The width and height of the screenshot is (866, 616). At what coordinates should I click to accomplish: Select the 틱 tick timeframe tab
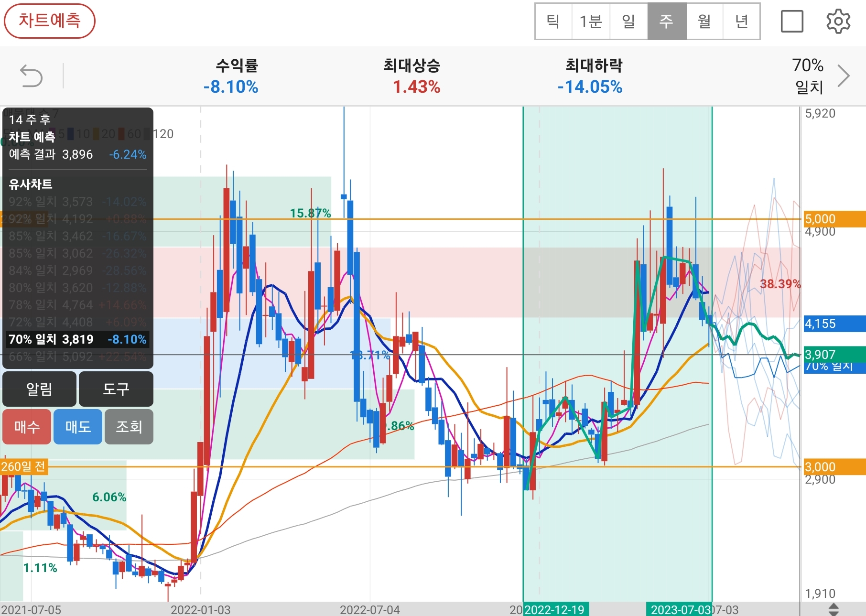pyautogui.click(x=553, y=22)
